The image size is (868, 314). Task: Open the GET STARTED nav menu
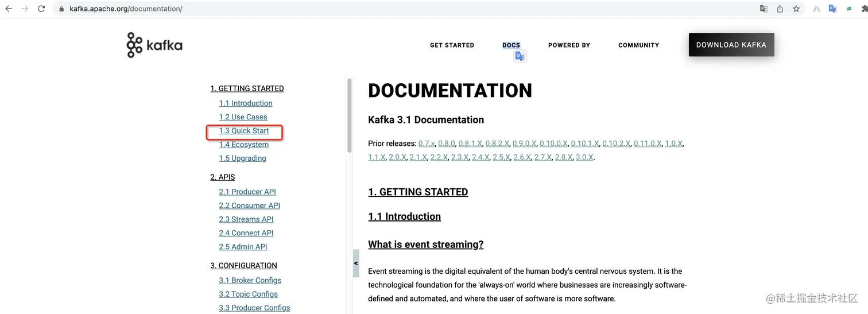click(452, 45)
